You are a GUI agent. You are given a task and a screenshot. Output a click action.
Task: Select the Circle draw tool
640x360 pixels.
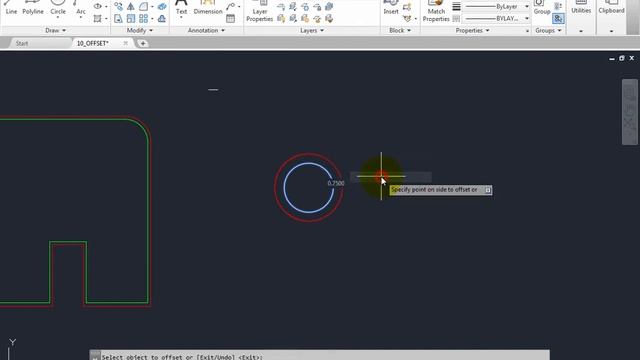(58, 8)
